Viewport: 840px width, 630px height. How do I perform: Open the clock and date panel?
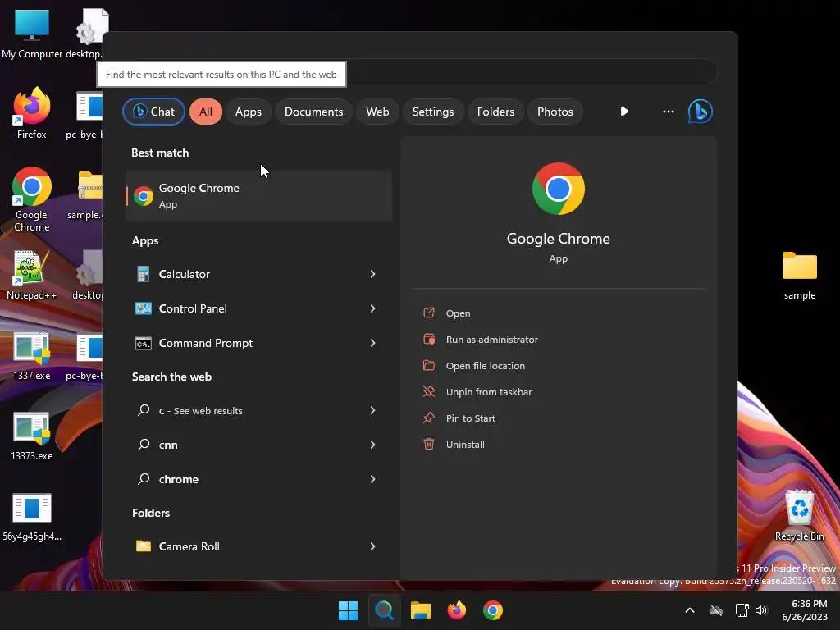pos(805,610)
